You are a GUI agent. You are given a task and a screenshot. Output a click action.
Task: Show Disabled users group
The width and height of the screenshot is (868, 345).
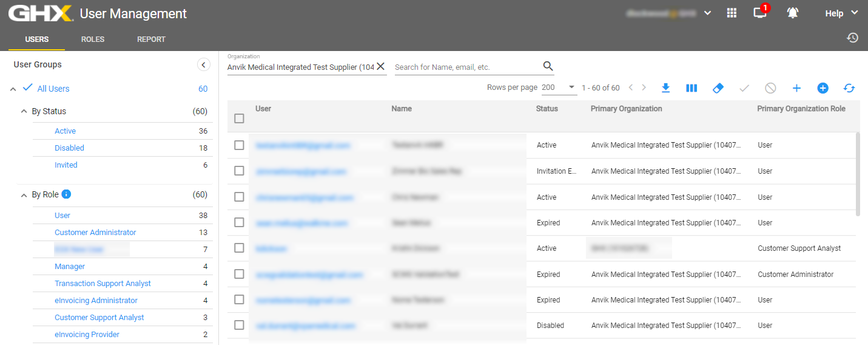(x=69, y=148)
